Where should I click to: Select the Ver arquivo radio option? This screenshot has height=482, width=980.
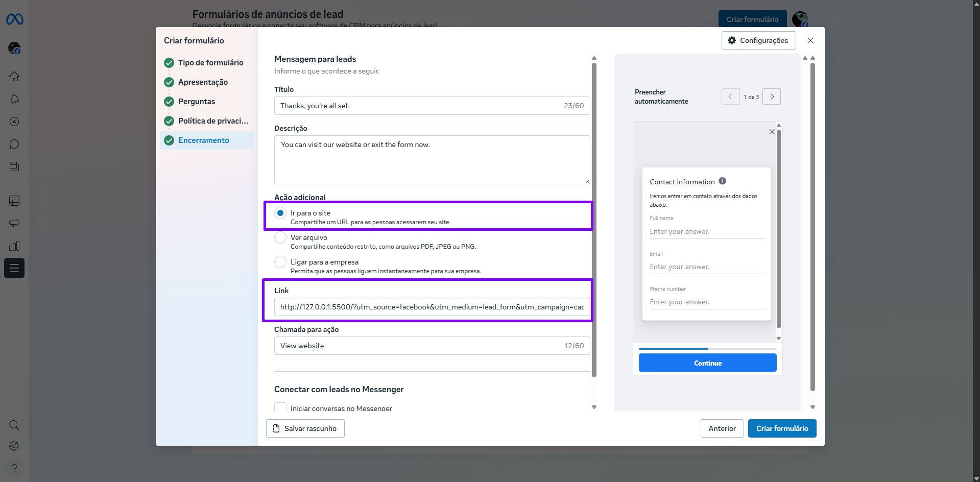coord(280,237)
